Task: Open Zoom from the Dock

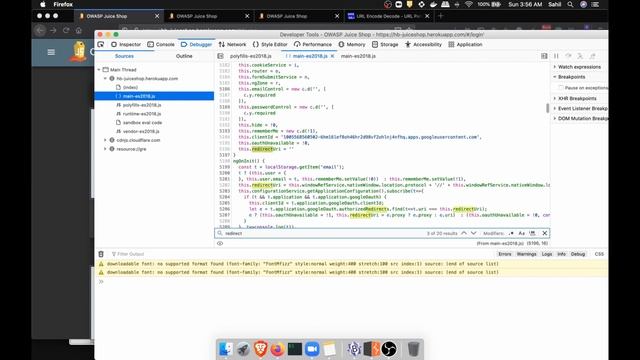Action: (312, 349)
